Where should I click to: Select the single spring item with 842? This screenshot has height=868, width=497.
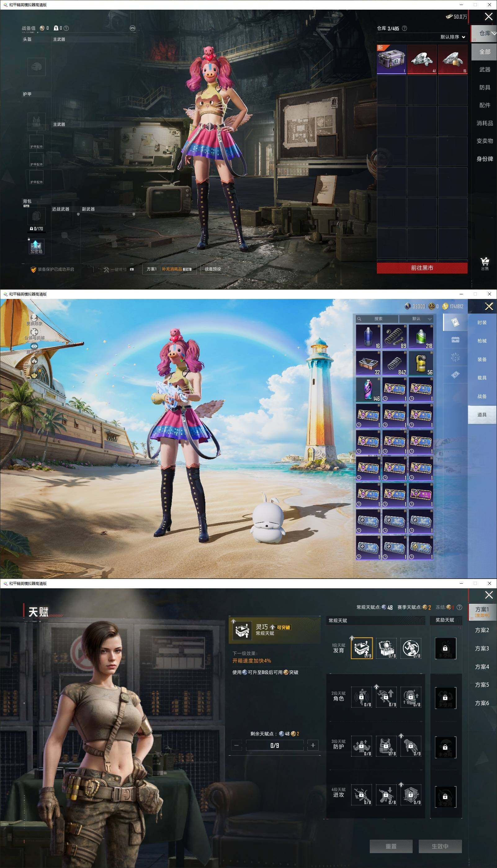coord(394,363)
